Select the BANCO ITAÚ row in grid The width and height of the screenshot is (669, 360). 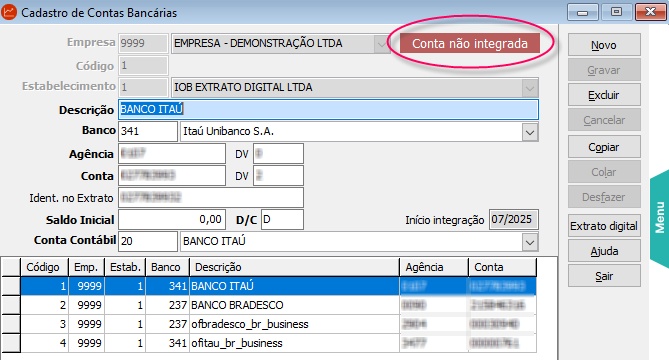point(278,286)
